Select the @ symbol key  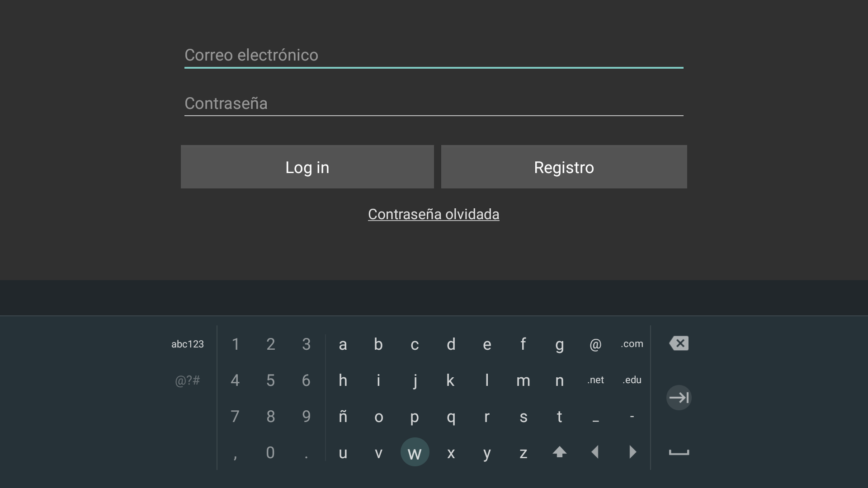pyautogui.click(x=595, y=344)
